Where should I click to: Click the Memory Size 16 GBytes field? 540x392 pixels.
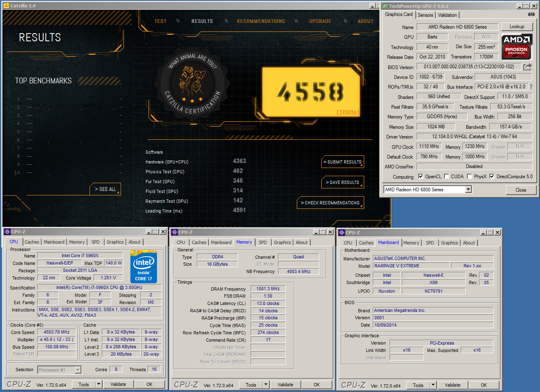pyautogui.click(x=217, y=264)
